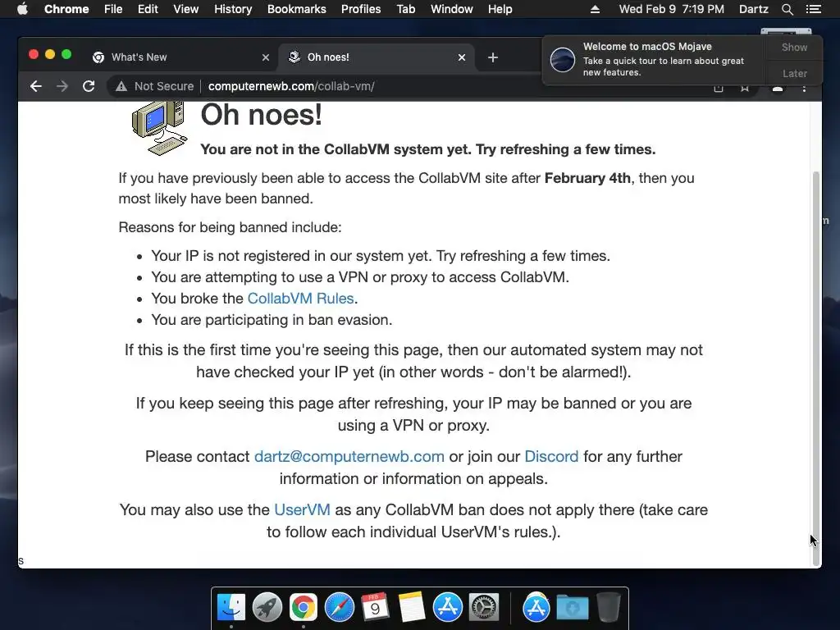
Task: Click the Dartz user name in menu bar
Action: [753, 9]
